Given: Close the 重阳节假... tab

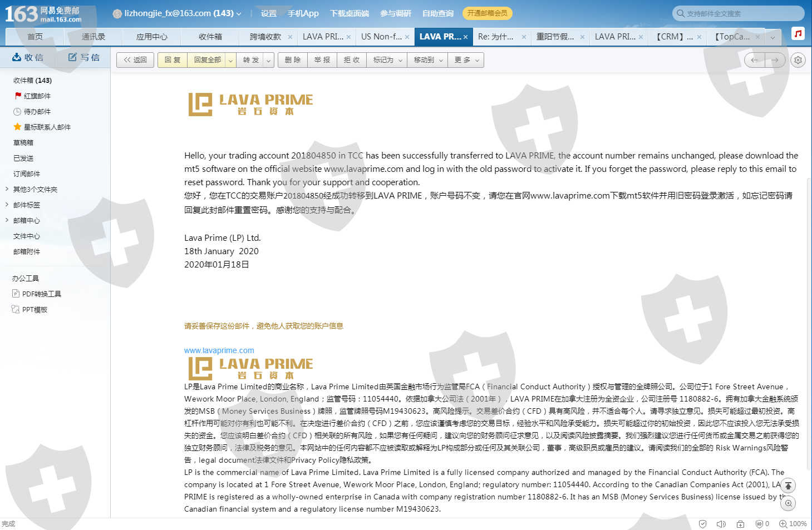Looking at the screenshot, I should 582,37.
